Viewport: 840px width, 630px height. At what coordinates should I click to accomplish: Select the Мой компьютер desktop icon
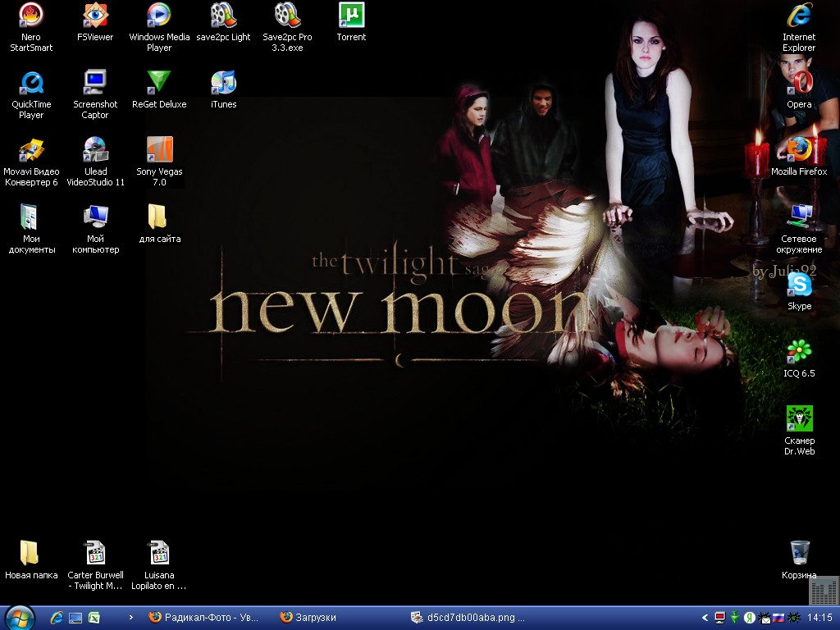click(x=95, y=230)
